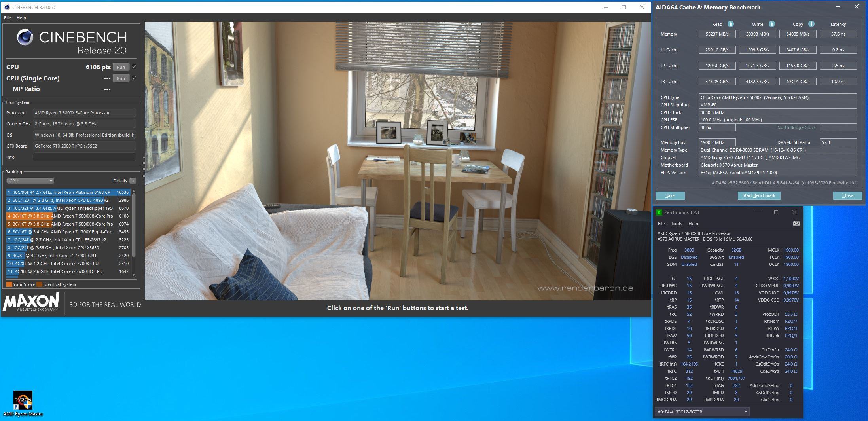Minimize the ZenTimings window
Image resolution: width=868 pixels, height=421 pixels.
pyautogui.click(x=758, y=212)
